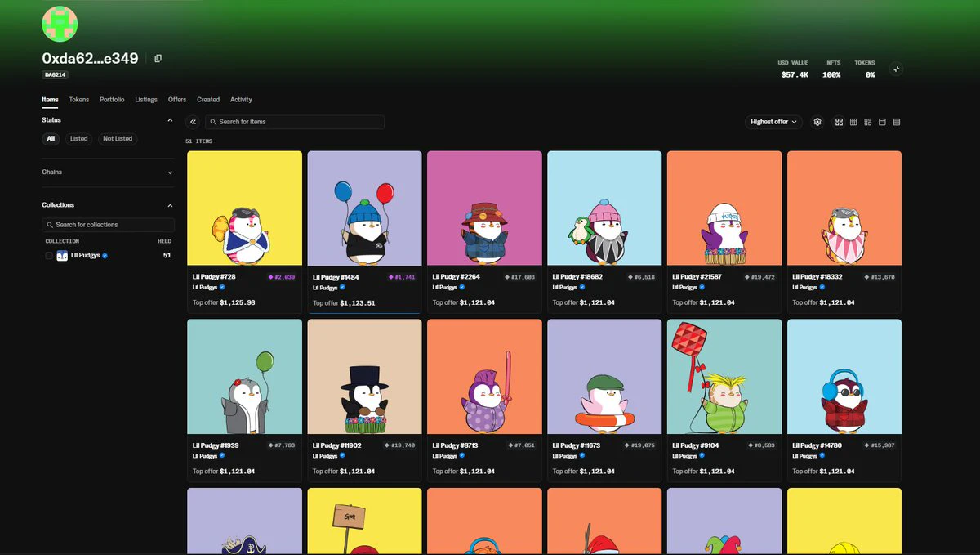Switch to the Offers tab
Screen dimensions: 980x555
point(177,100)
